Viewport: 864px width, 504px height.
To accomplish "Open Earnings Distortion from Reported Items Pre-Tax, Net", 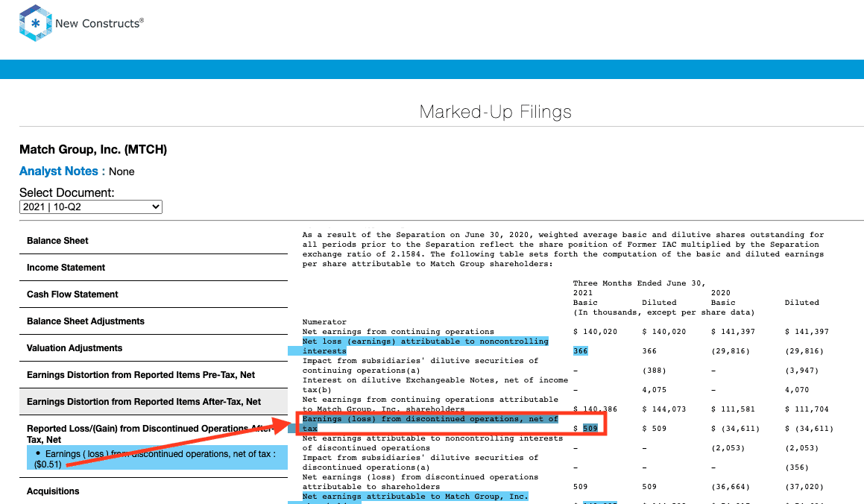I will [x=153, y=375].
